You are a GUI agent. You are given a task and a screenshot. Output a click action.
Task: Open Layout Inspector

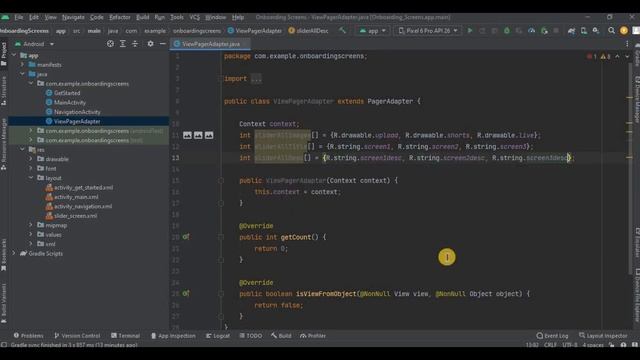[603, 336]
